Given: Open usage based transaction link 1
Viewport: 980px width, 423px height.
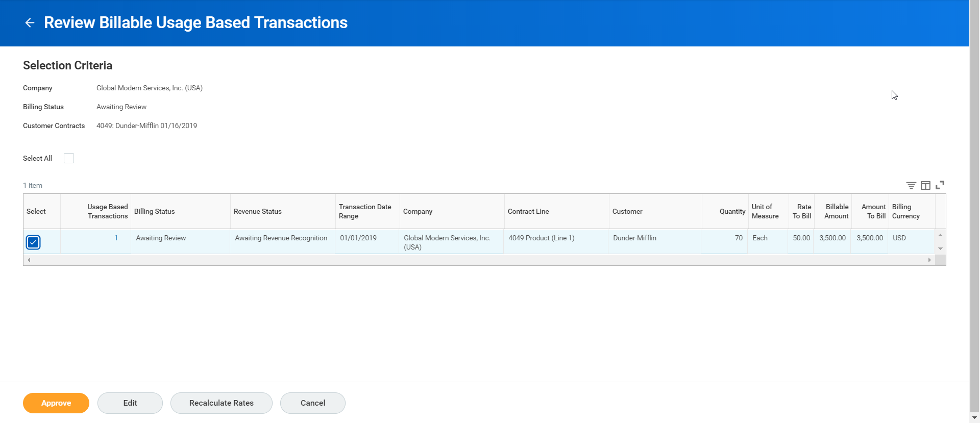Looking at the screenshot, I should [x=116, y=238].
